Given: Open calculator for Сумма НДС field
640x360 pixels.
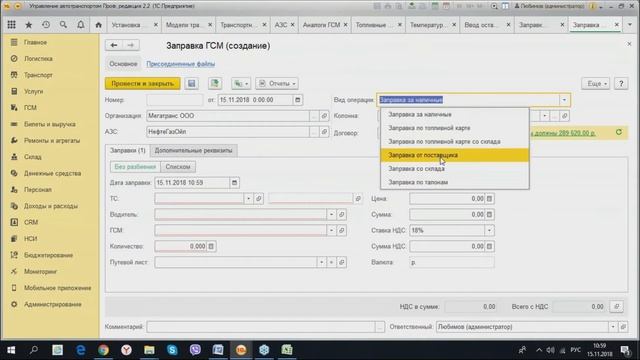Looking at the screenshot, I should [x=489, y=247].
